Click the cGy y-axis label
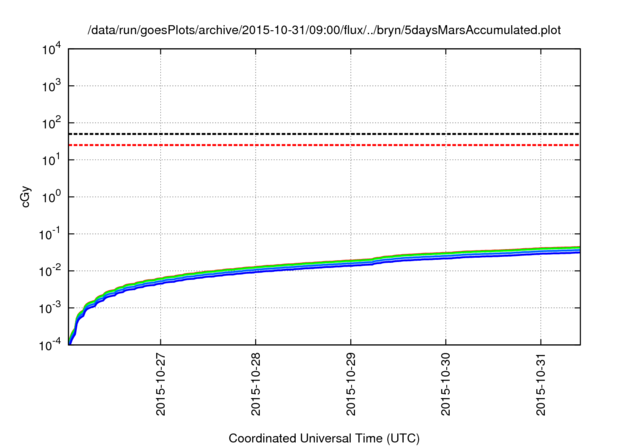This screenshot has height=448, width=640. pyautogui.click(x=25, y=197)
